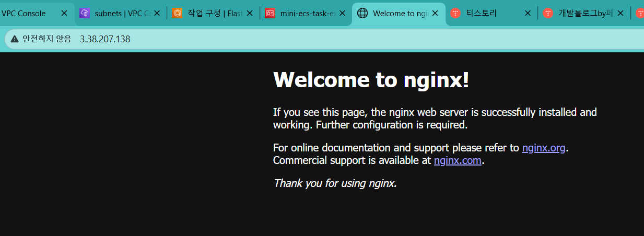Close the subnets VPC tab
The width and height of the screenshot is (644, 236).
point(157,14)
